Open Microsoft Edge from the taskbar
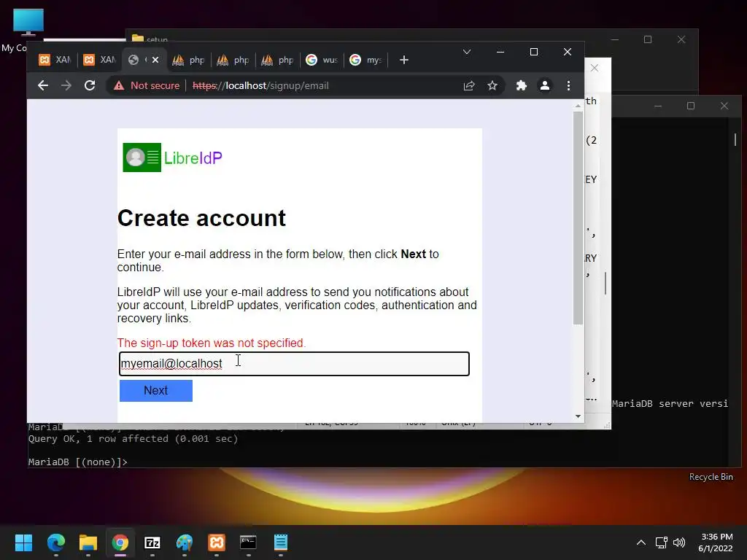The height and width of the screenshot is (560, 747). click(x=55, y=542)
